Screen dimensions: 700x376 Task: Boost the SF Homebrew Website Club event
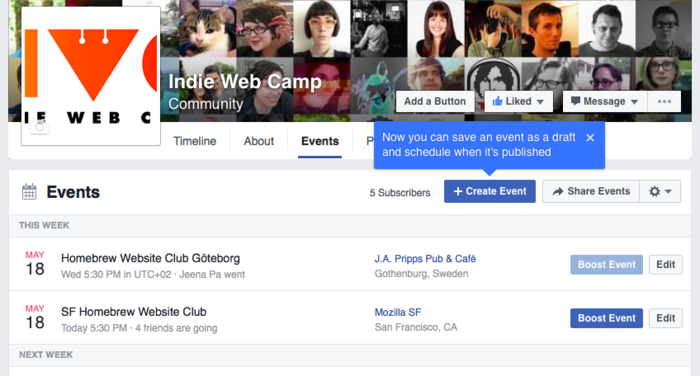(x=606, y=318)
